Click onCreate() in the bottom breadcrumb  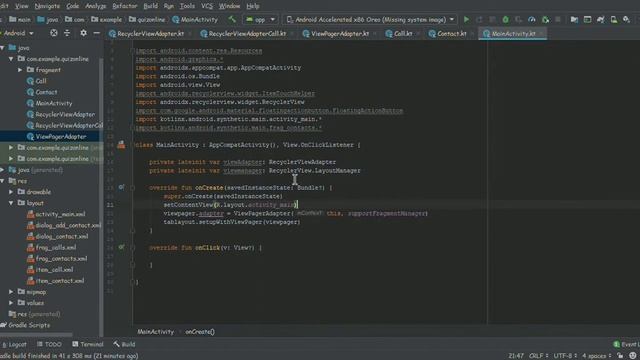coord(200,331)
